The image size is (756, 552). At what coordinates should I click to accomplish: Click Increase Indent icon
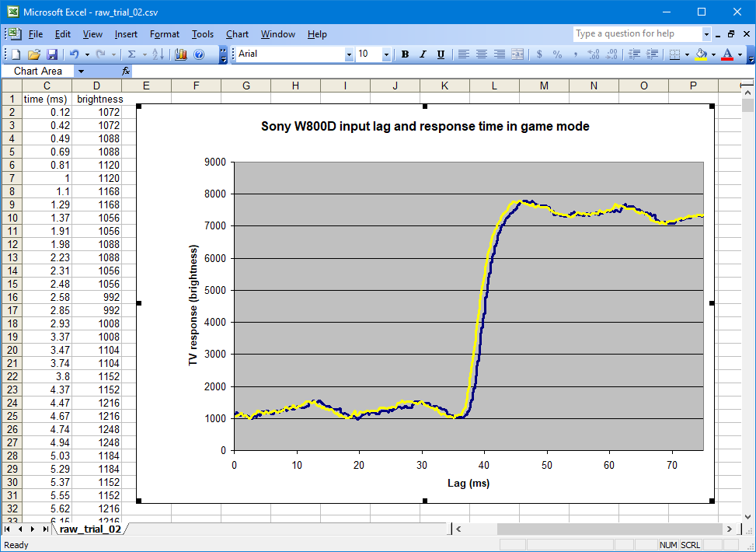tap(652, 54)
